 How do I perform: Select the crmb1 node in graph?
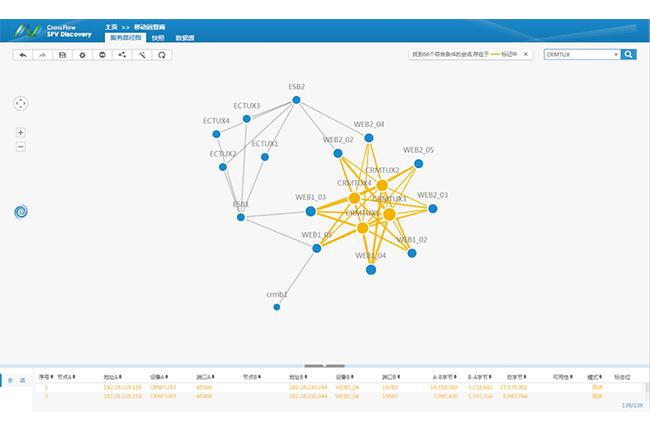click(277, 307)
